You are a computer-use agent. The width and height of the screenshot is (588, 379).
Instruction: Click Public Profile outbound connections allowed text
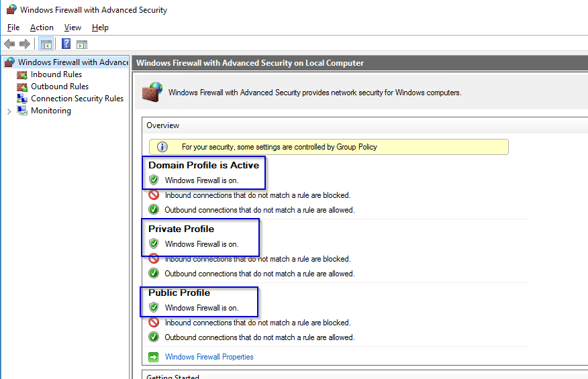point(260,337)
